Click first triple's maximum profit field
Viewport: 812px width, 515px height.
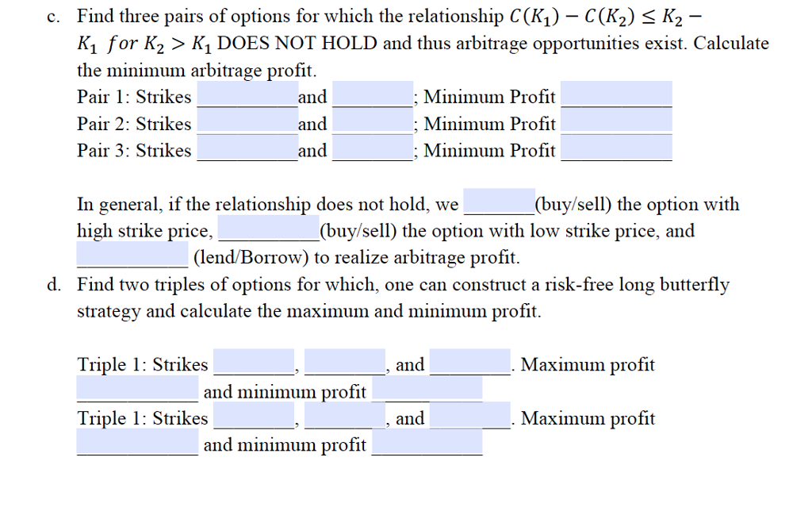(x=137, y=389)
